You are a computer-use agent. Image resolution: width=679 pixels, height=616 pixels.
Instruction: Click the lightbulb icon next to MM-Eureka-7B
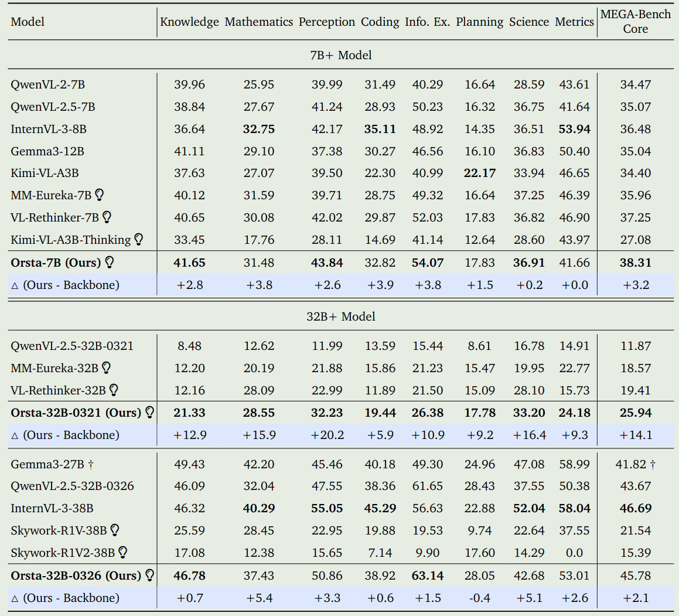(x=100, y=195)
